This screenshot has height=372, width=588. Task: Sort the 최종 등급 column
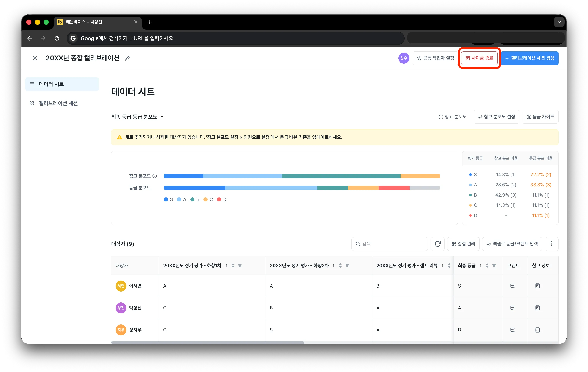coord(487,266)
